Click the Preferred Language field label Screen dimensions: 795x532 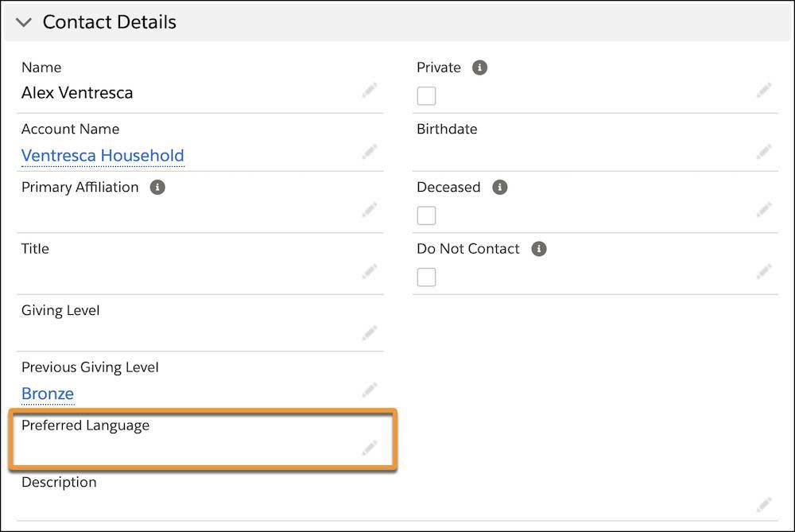tap(86, 425)
